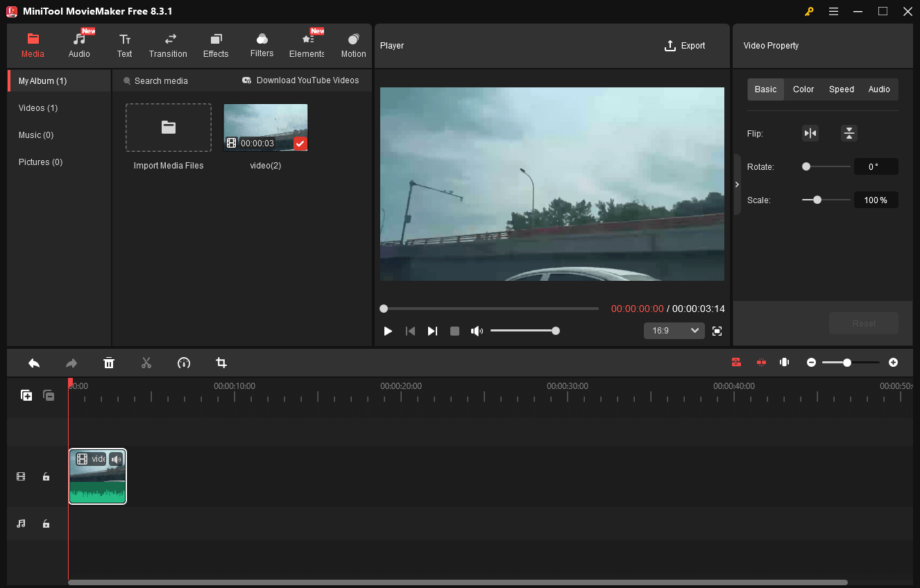Toggle lock on the video track

click(46, 476)
